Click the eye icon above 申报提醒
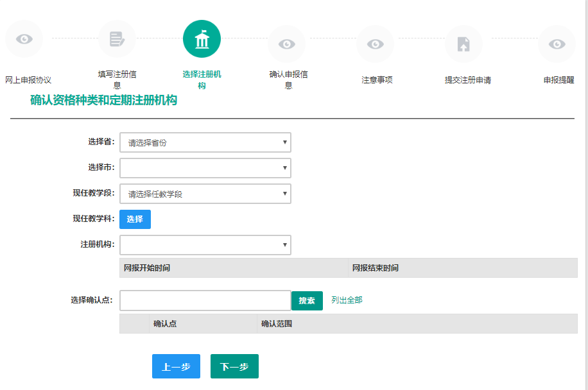588x390 pixels. pos(557,44)
